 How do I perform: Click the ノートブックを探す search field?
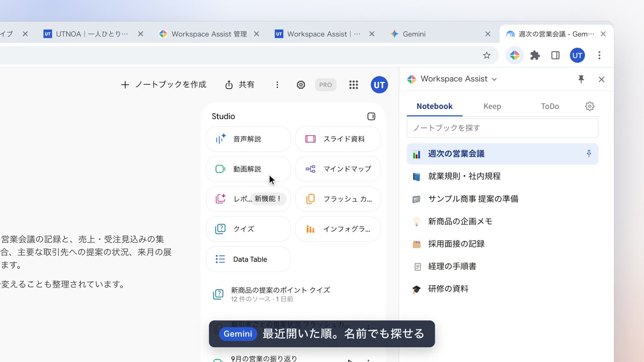coord(502,128)
